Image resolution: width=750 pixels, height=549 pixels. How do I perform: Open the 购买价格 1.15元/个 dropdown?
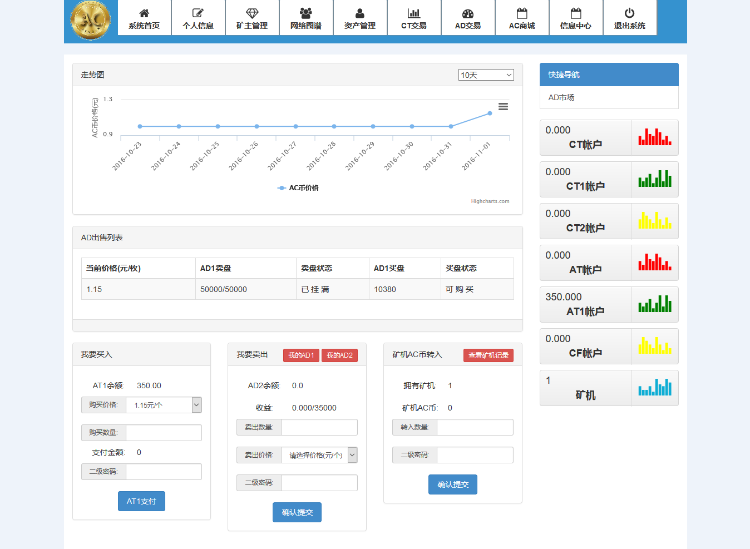[164, 405]
